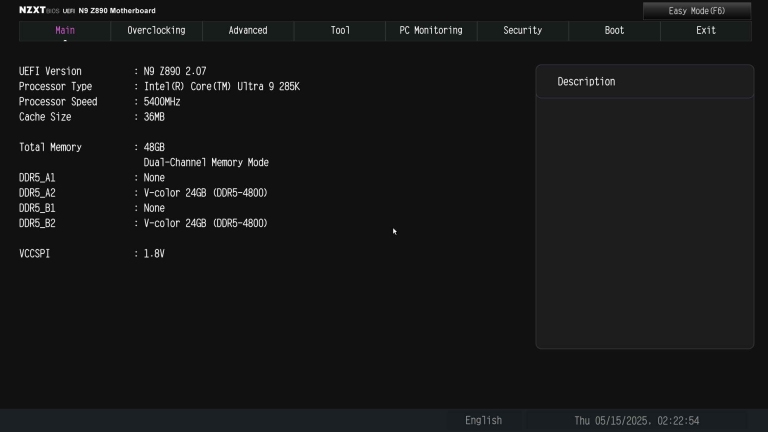Click the Description panel heading

click(586, 82)
